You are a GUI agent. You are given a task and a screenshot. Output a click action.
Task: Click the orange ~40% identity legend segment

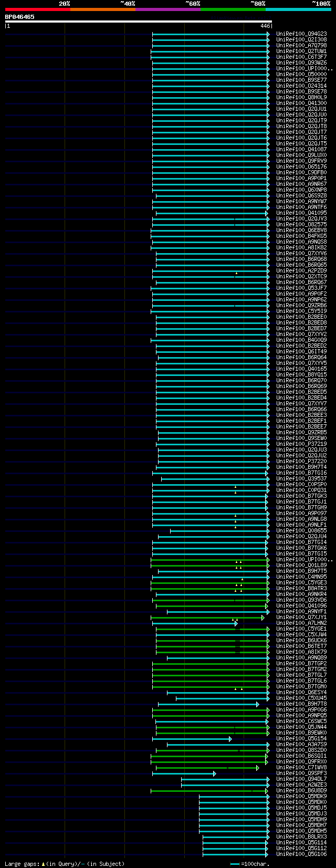tap(103, 9)
